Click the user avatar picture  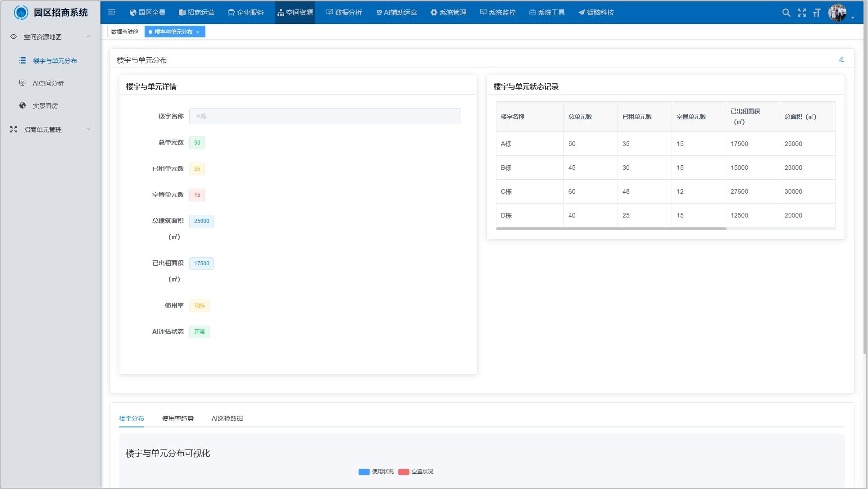point(837,13)
